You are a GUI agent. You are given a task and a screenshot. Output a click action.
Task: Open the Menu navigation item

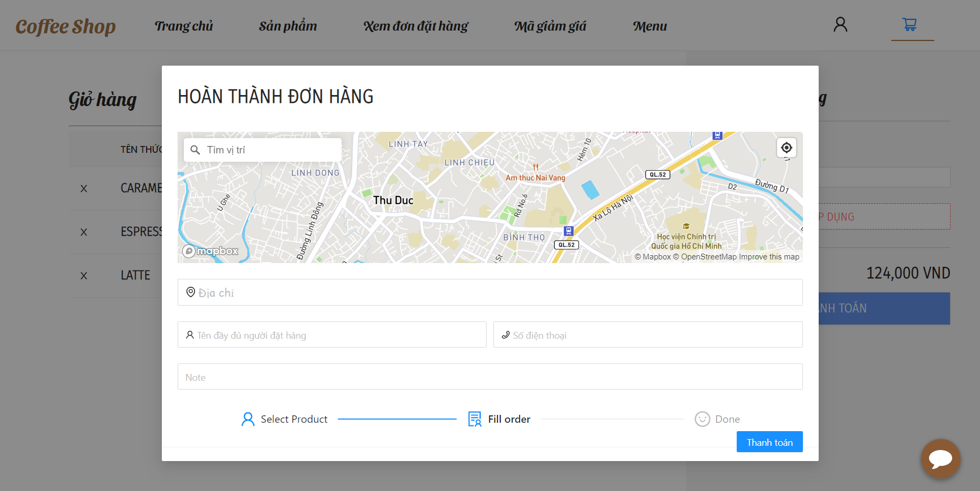tap(650, 26)
